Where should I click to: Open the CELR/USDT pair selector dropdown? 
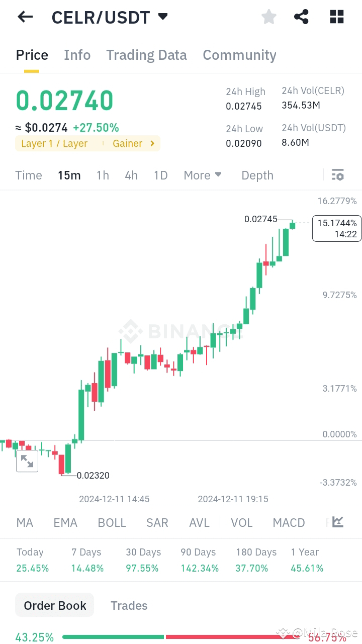pos(162,16)
